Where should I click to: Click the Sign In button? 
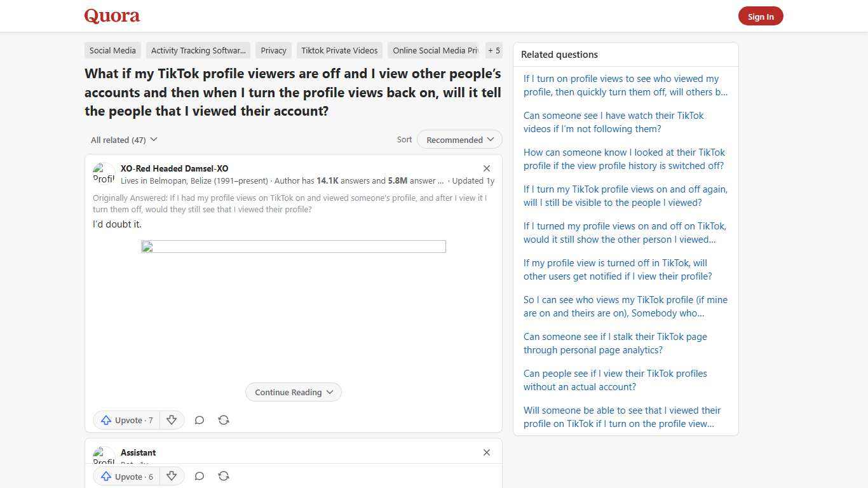click(x=761, y=16)
